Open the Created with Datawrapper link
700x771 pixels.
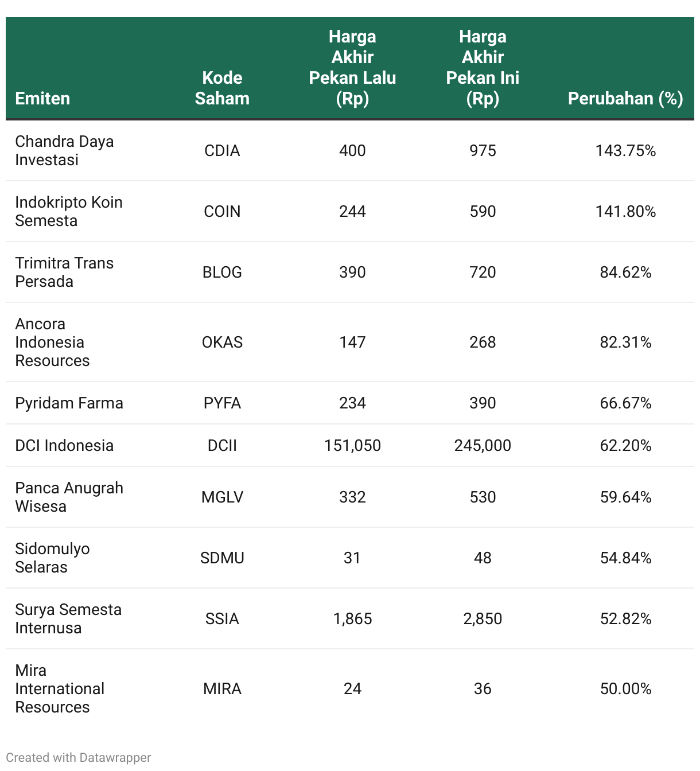(x=79, y=757)
